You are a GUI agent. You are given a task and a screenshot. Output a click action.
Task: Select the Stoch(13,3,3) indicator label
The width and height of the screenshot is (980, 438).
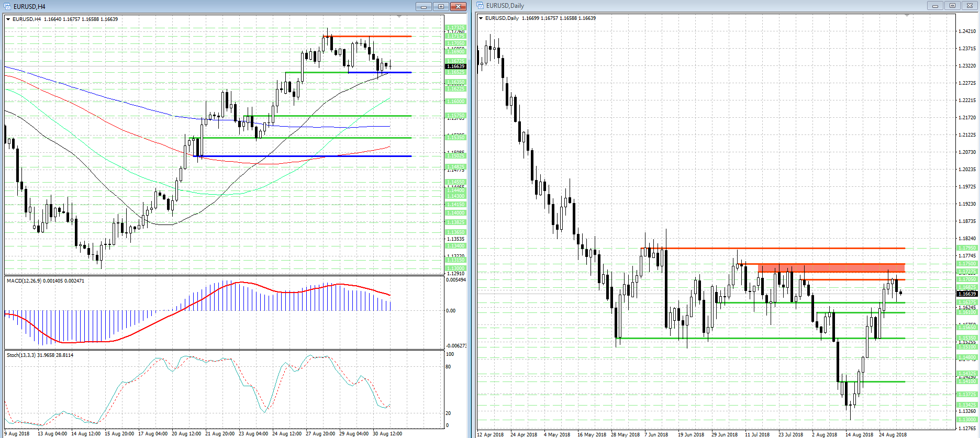[40, 355]
